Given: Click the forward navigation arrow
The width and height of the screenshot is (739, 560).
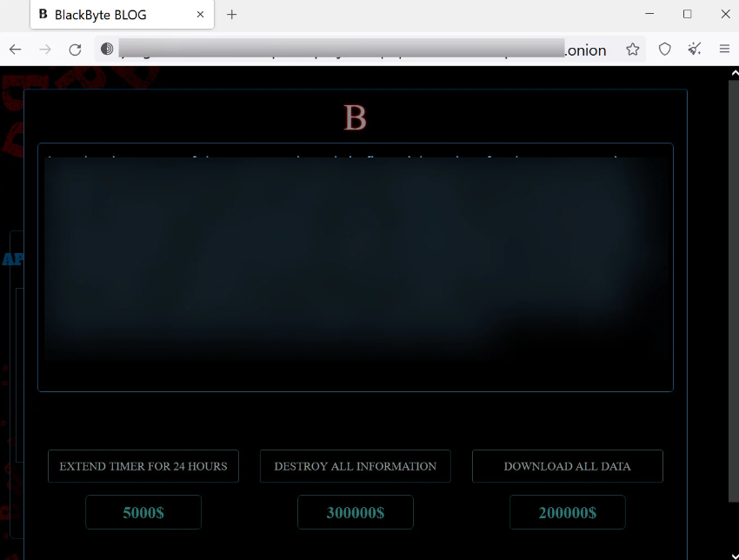Looking at the screenshot, I should pyautogui.click(x=45, y=49).
